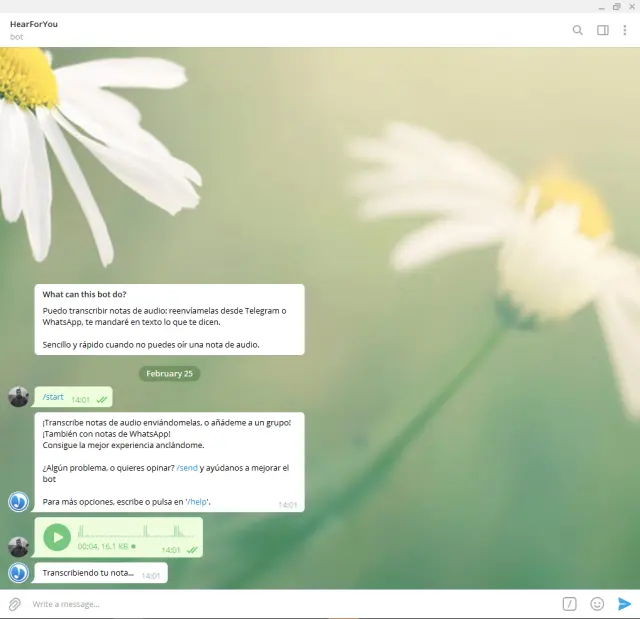
Task: Select the 'Transcribiendo tu nota' message bubble
Action: [x=87, y=573]
